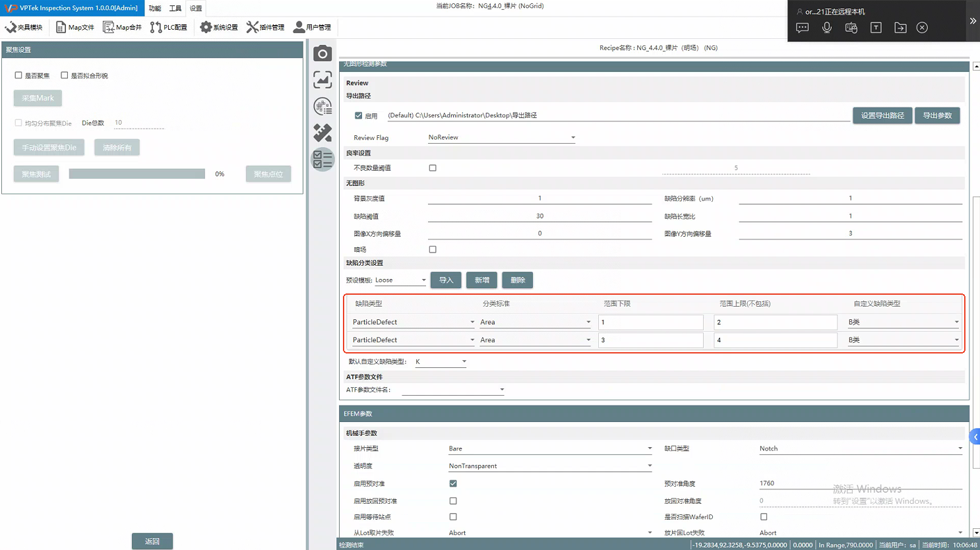Open 系统设置 system settings

pyautogui.click(x=219, y=27)
